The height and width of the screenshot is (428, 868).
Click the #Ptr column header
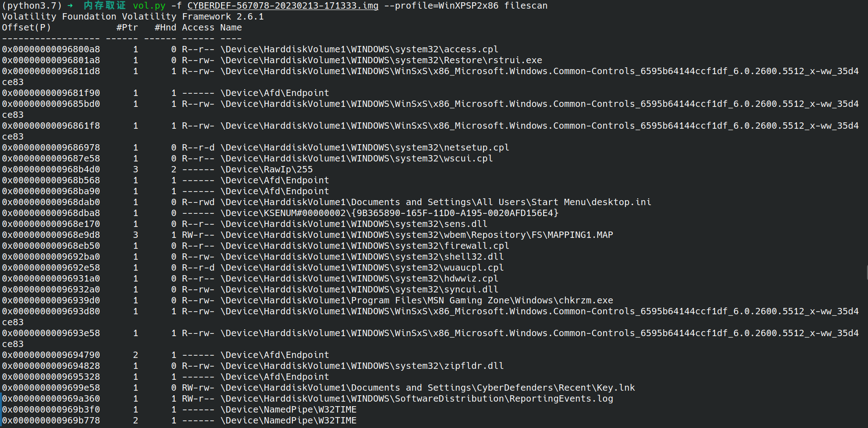click(127, 28)
